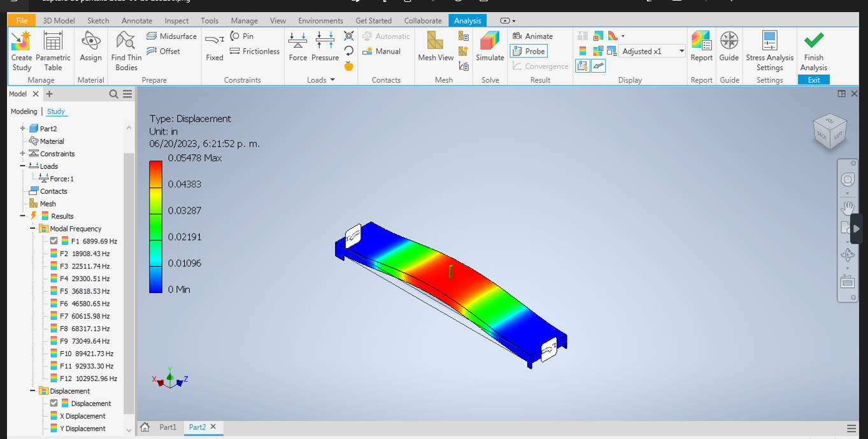This screenshot has height=439, width=868.
Task: Open the Adjusted x1 scale dropdown
Action: coord(681,51)
